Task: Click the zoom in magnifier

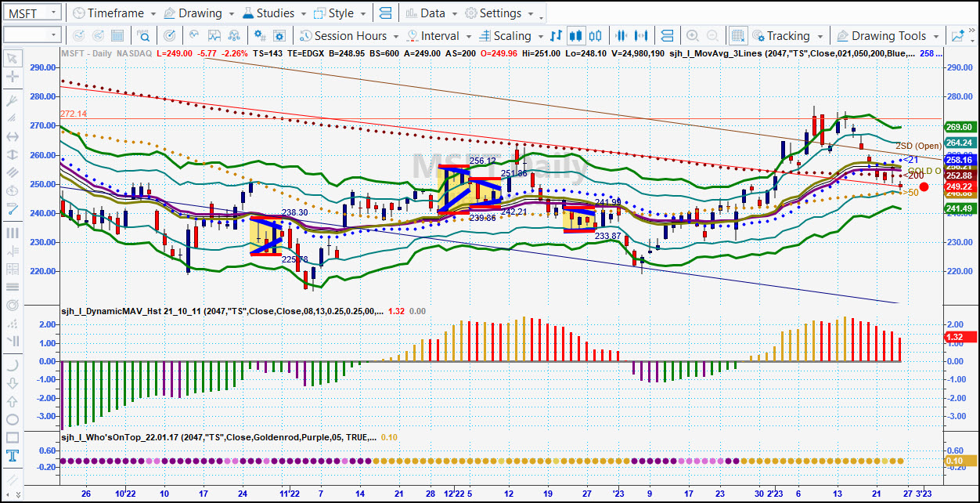Action: [693, 36]
